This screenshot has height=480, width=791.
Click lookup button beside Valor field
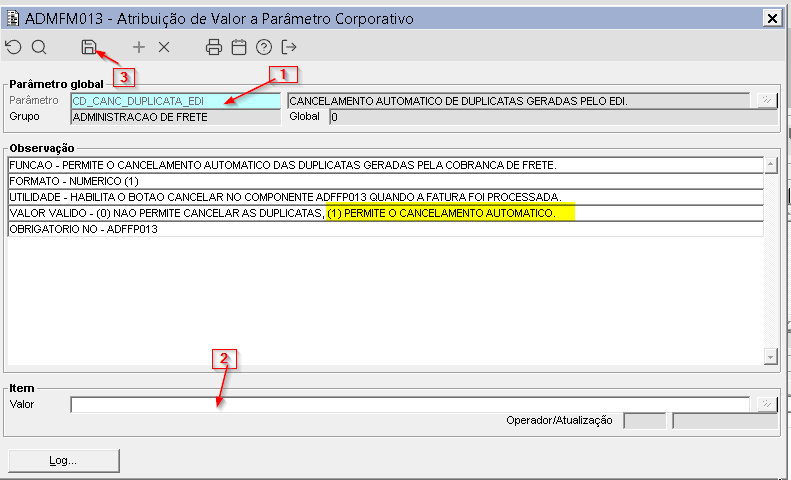coord(767,404)
